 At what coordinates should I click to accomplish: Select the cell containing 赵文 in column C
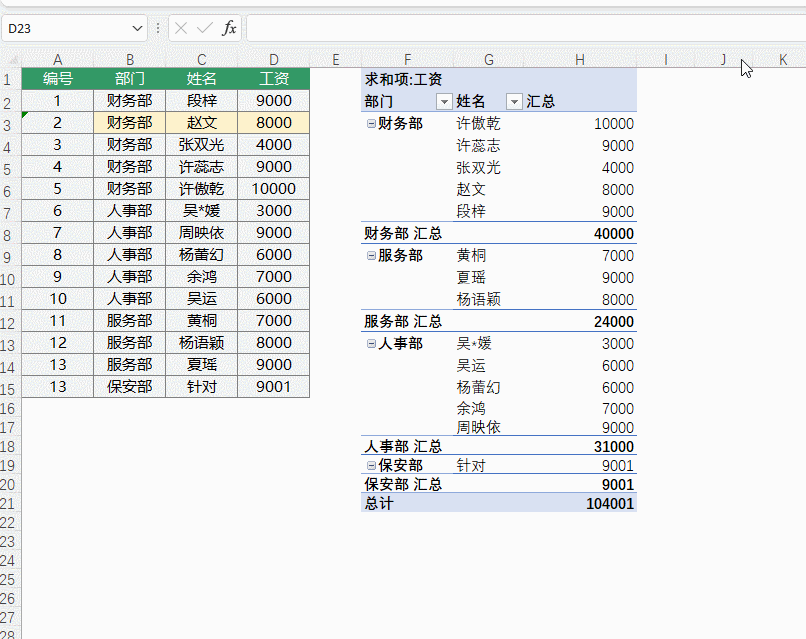pos(201,123)
